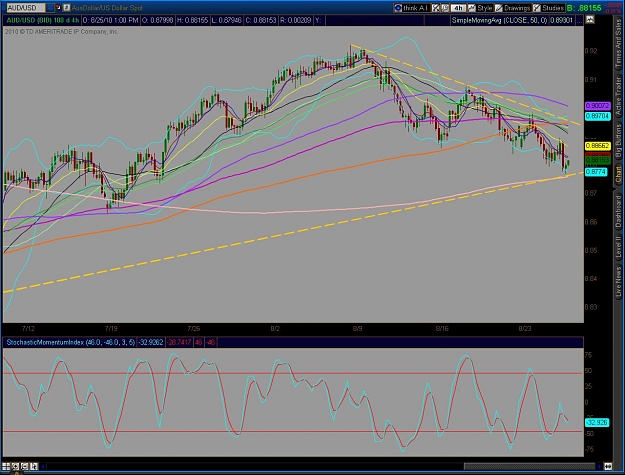Open the symbol dropdown next to AUD/USD
Screen dimensions: 625x475
pyautogui.click(x=50, y=8)
